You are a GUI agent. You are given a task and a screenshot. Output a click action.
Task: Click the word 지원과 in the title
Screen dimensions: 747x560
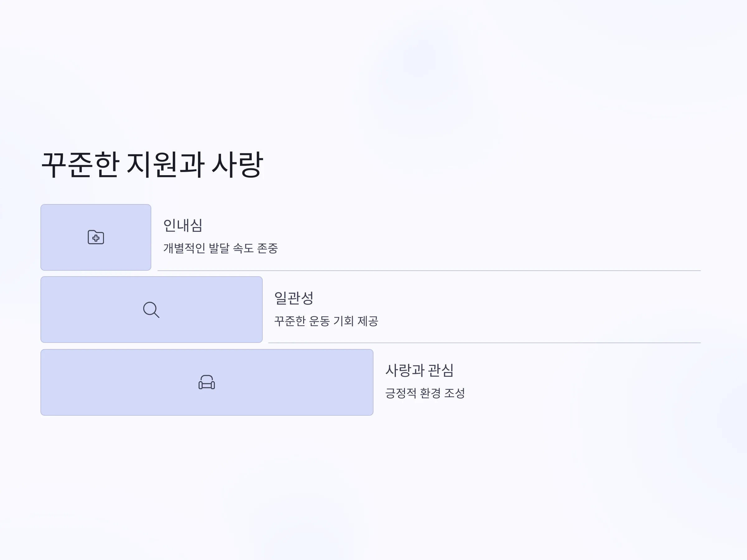click(166, 164)
